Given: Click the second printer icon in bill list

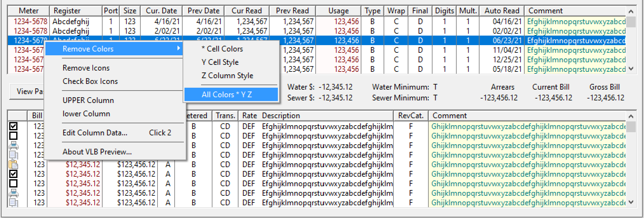Looking at the screenshot, I should click(x=13, y=193).
